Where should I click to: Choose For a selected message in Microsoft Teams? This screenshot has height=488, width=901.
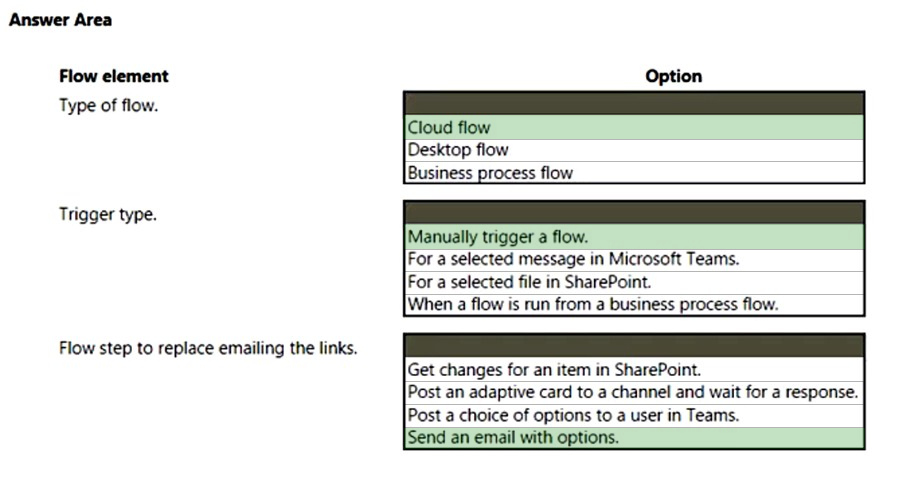point(634,259)
